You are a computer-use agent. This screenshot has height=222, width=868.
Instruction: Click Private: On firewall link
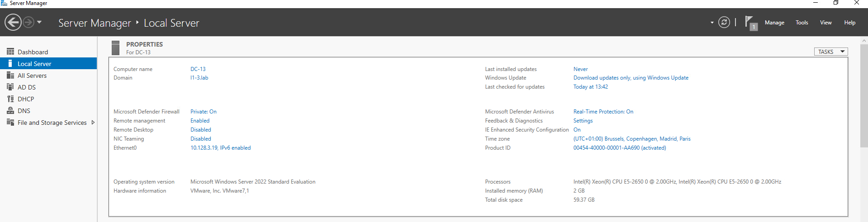(x=203, y=112)
